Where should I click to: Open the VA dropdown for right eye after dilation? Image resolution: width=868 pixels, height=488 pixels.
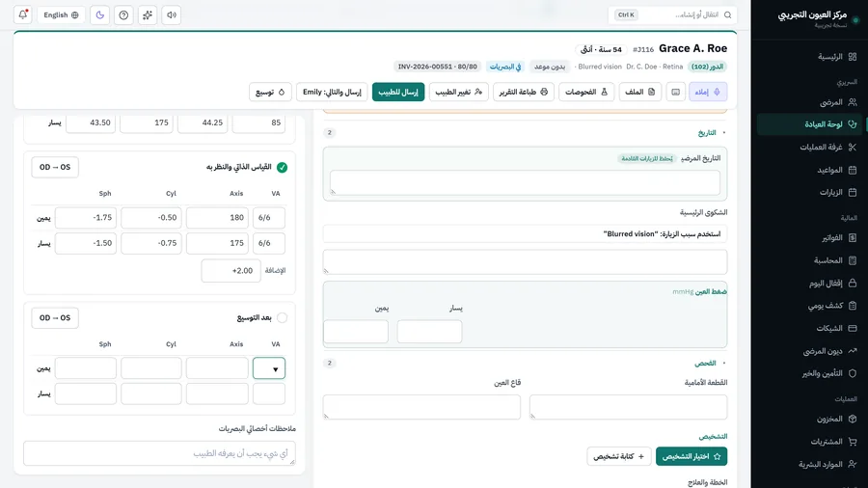(269, 368)
